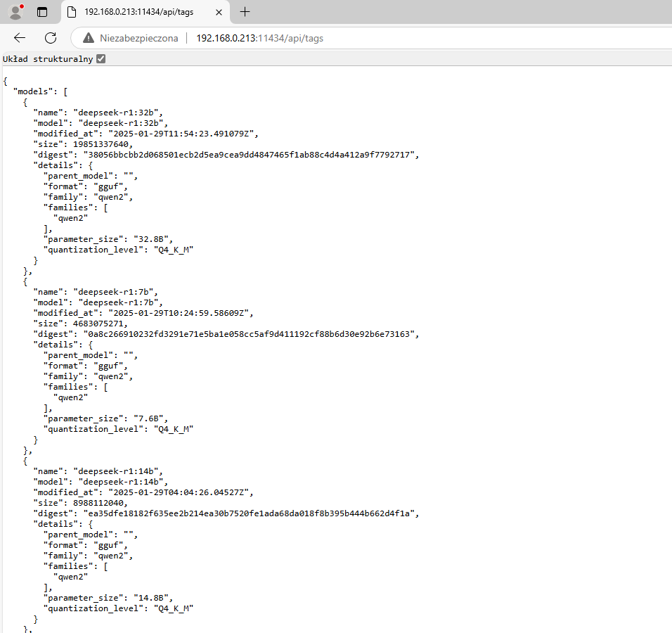Click the digest starting with 0a8c26691023

[x=249, y=333]
